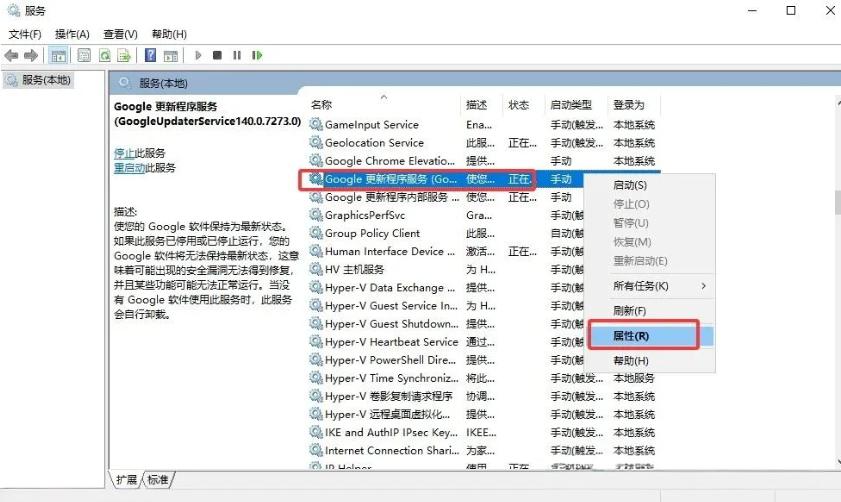The image size is (841, 502).
Task: Sort by the 状态 column header
Action: pyautogui.click(x=523, y=105)
